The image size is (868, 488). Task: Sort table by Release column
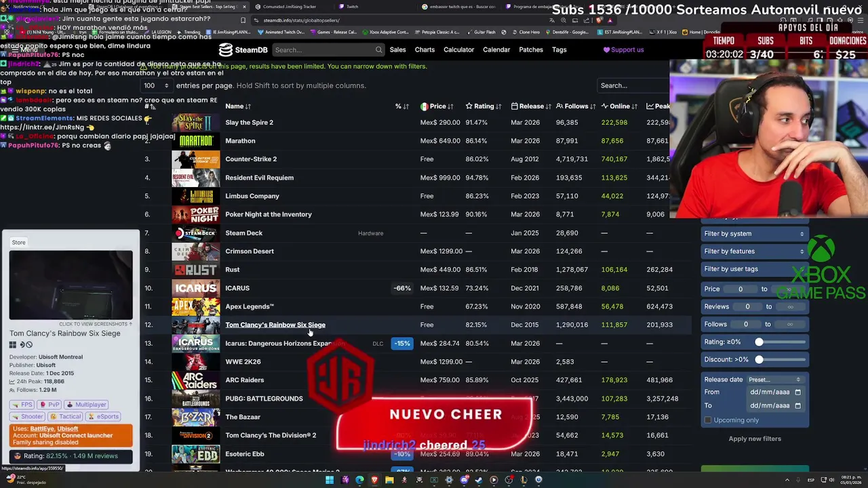tap(531, 106)
